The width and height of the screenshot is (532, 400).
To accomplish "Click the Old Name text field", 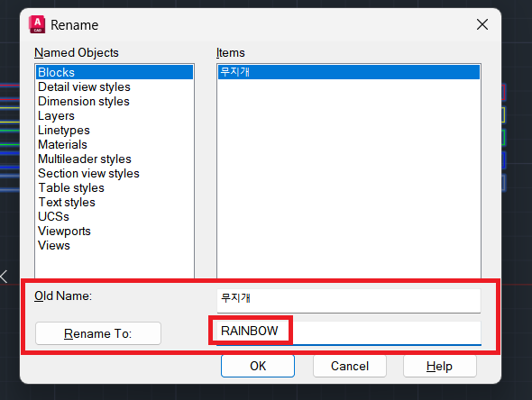I will [x=349, y=301].
